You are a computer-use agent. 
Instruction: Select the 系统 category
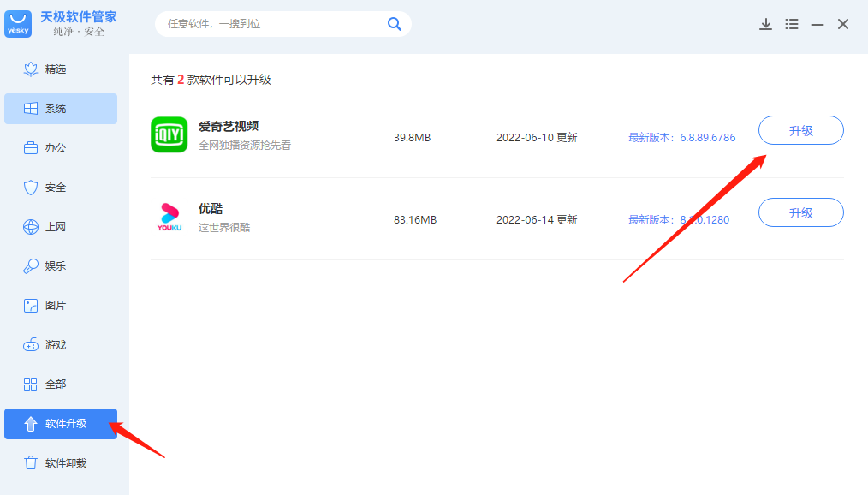pos(61,109)
